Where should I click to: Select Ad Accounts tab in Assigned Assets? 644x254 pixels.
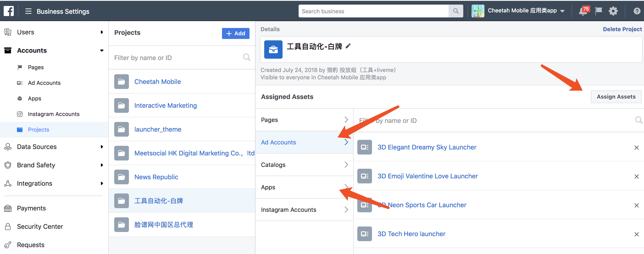pos(304,142)
